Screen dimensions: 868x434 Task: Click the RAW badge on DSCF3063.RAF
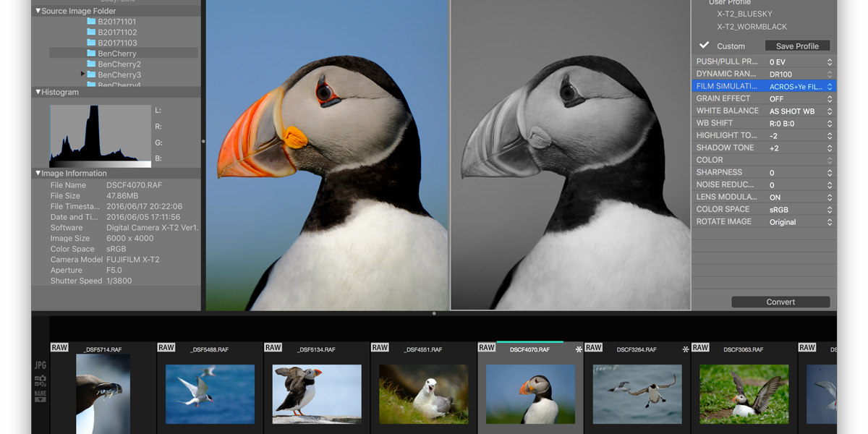pos(700,347)
